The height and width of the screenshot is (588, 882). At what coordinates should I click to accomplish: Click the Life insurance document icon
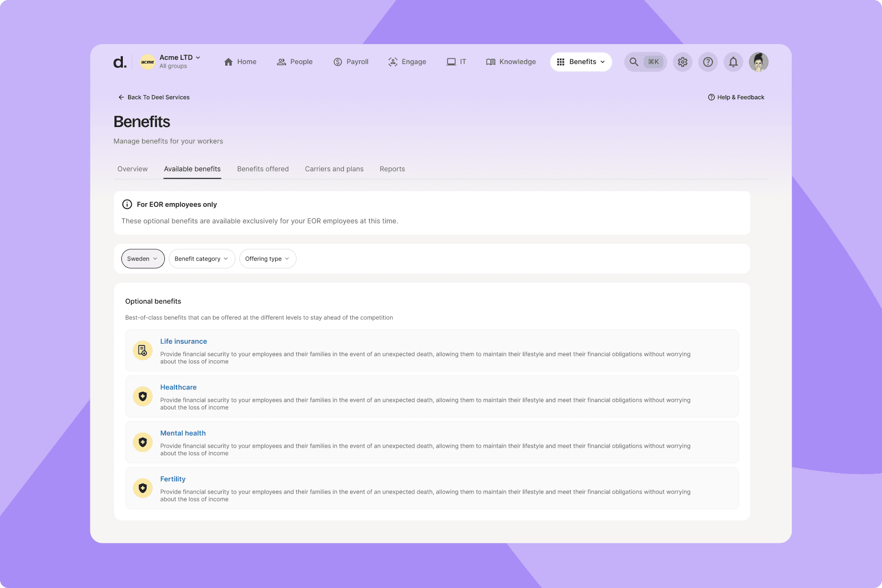[x=142, y=350]
